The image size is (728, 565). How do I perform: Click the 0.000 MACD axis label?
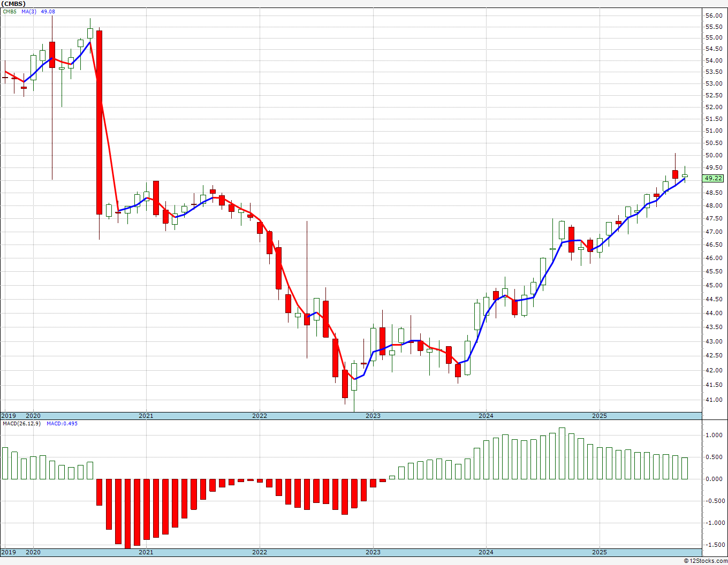pyautogui.click(x=715, y=479)
